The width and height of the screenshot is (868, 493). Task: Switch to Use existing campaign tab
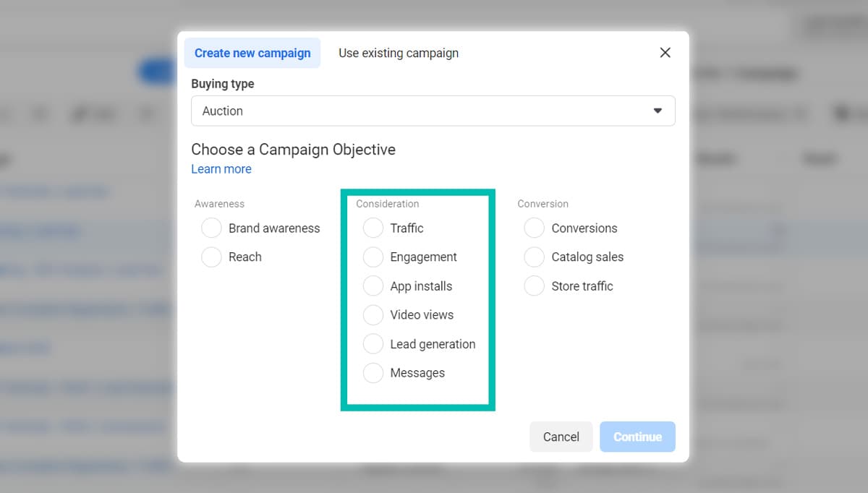click(x=399, y=53)
